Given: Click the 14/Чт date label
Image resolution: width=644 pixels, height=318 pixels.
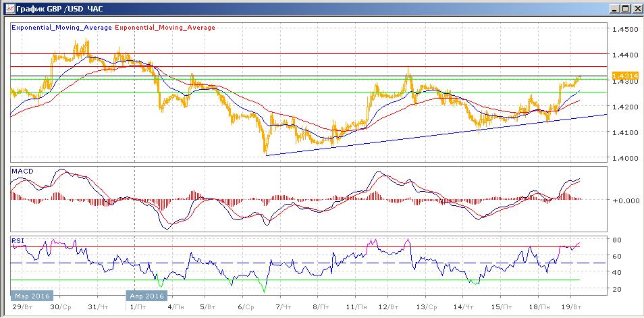Looking at the screenshot, I should (465, 307).
